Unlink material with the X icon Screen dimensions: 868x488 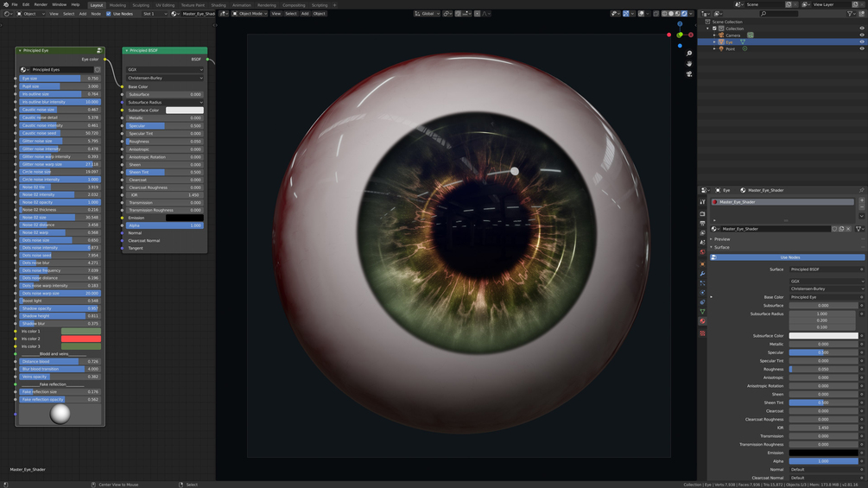coord(848,229)
